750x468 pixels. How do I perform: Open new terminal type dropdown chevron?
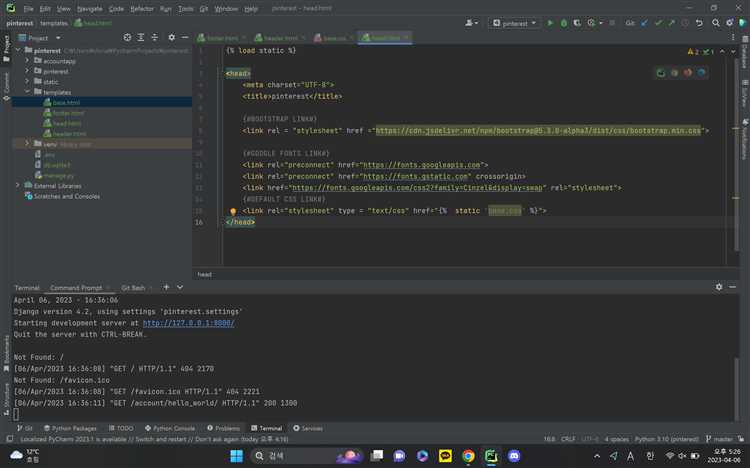tap(180, 287)
